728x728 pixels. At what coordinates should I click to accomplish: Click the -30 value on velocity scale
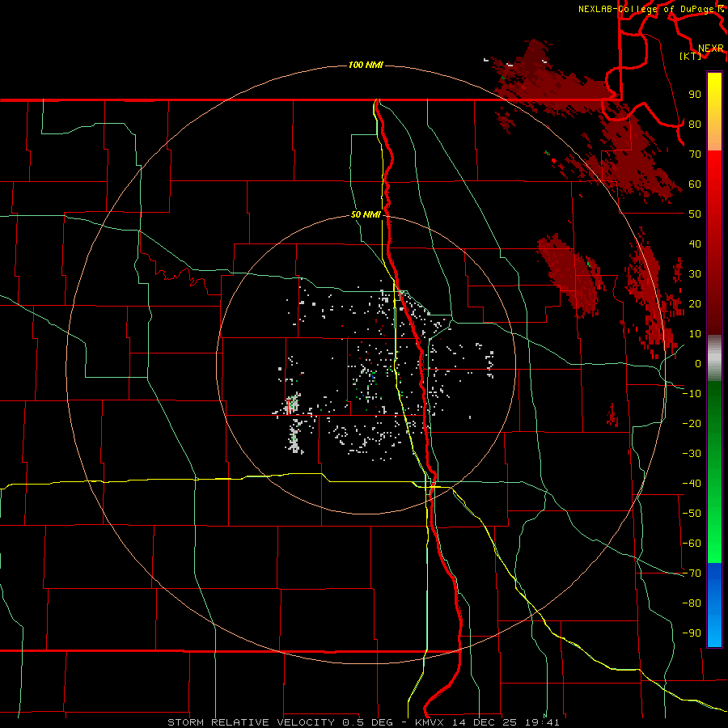pyautogui.click(x=692, y=454)
